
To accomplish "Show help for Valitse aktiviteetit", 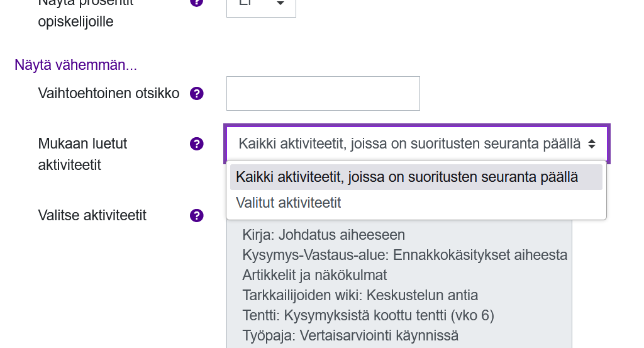I will tap(197, 216).
